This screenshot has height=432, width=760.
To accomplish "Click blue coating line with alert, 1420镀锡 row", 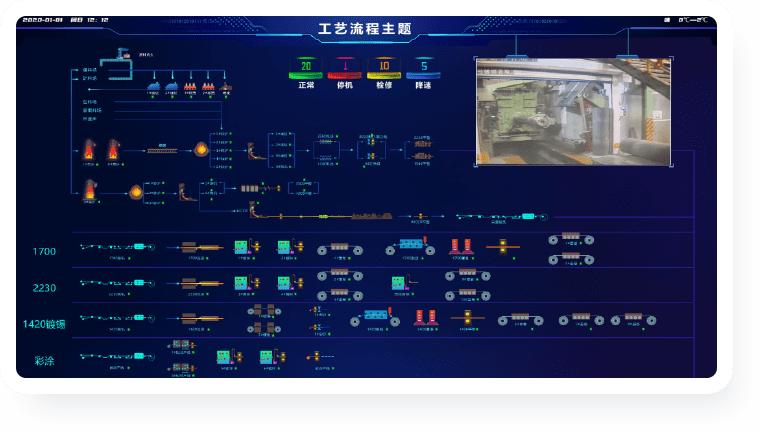I will point(375,318).
